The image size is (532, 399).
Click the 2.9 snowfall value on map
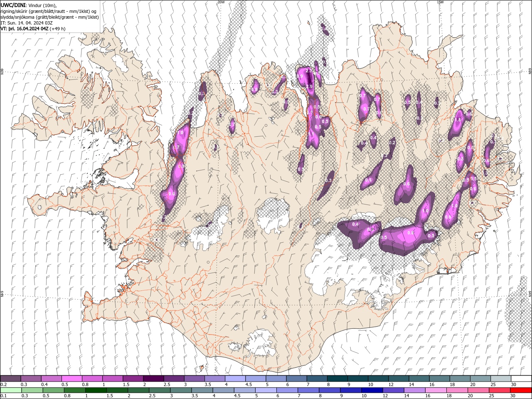[309, 86]
